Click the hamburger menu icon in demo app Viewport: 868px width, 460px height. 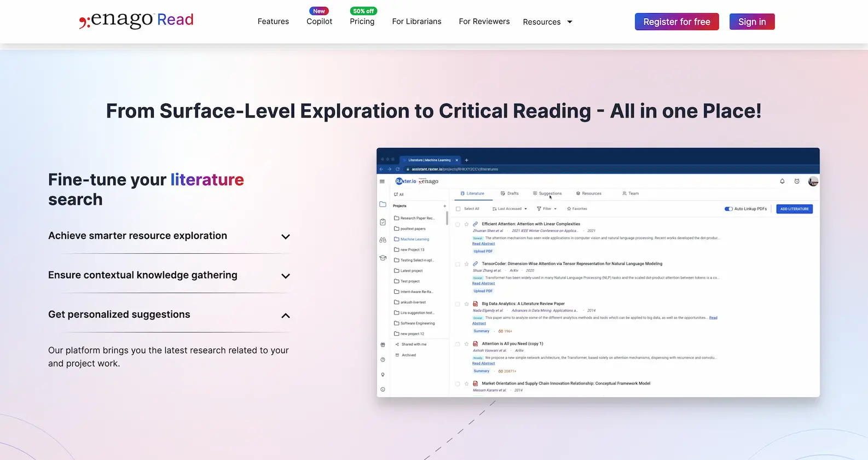click(x=382, y=182)
